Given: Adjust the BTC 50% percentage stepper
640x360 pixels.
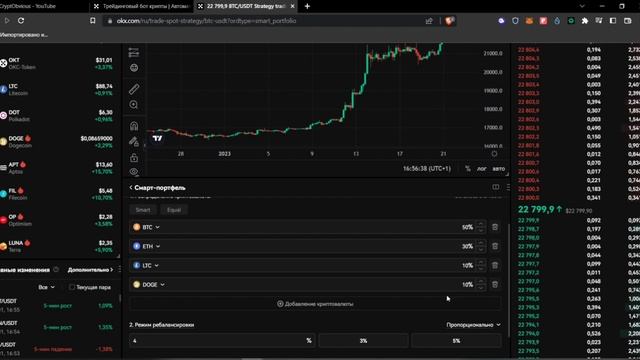Looking at the screenshot, I should tap(481, 227).
